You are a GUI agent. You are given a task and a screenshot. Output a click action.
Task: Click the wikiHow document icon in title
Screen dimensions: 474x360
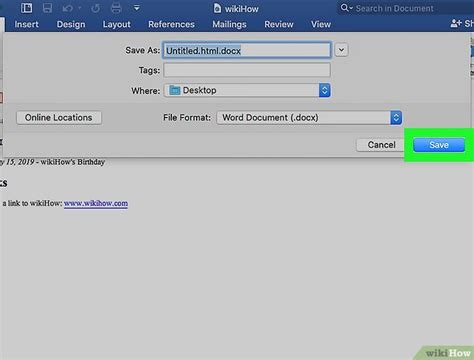click(x=217, y=8)
